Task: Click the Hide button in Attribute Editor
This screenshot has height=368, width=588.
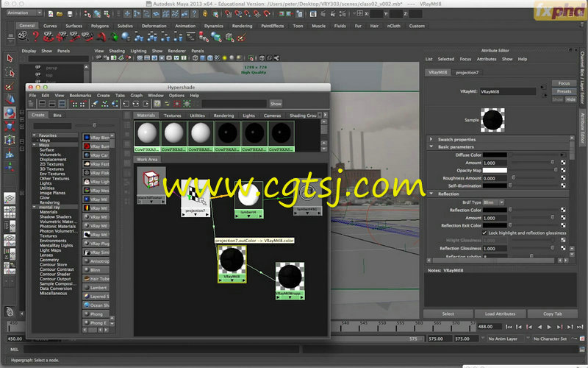Action: point(571,99)
